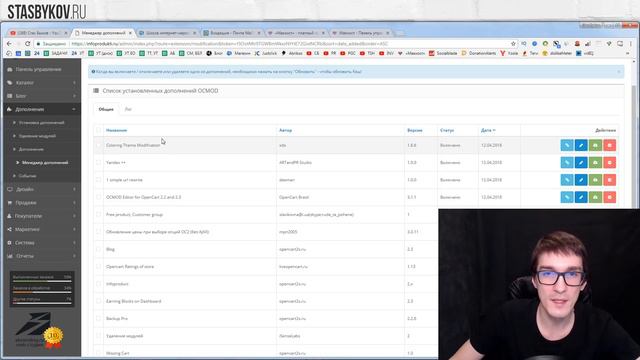Expand the Система sidebar menu
Viewport: 640px width, 360px height.
click(42, 243)
